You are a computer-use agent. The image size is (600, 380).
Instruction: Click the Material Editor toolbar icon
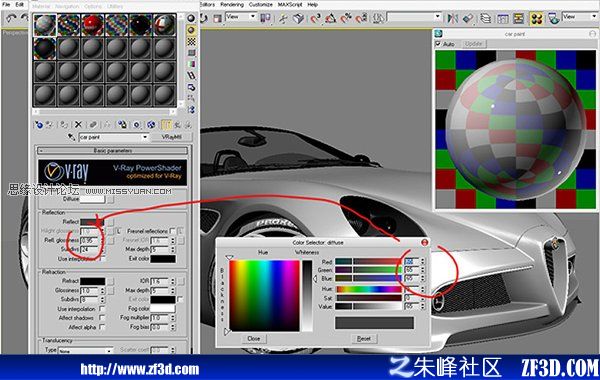click(x=536, y=18)
